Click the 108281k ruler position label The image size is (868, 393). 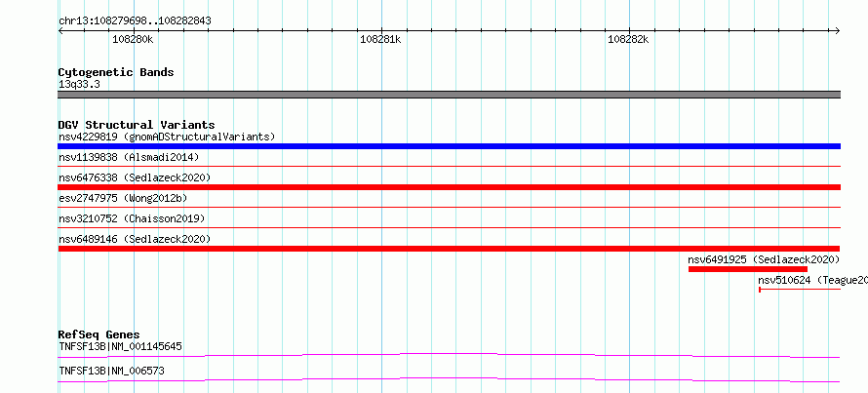380,40
